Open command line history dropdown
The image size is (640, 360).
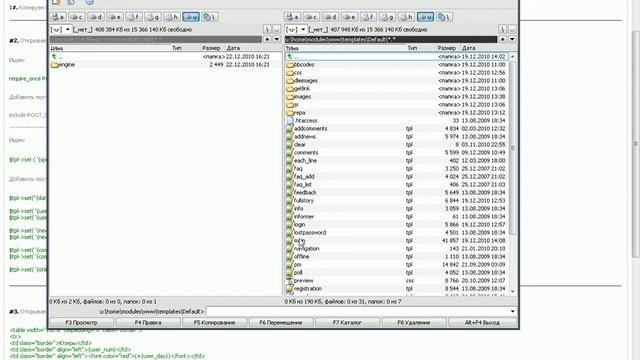(x=513, y=311)
